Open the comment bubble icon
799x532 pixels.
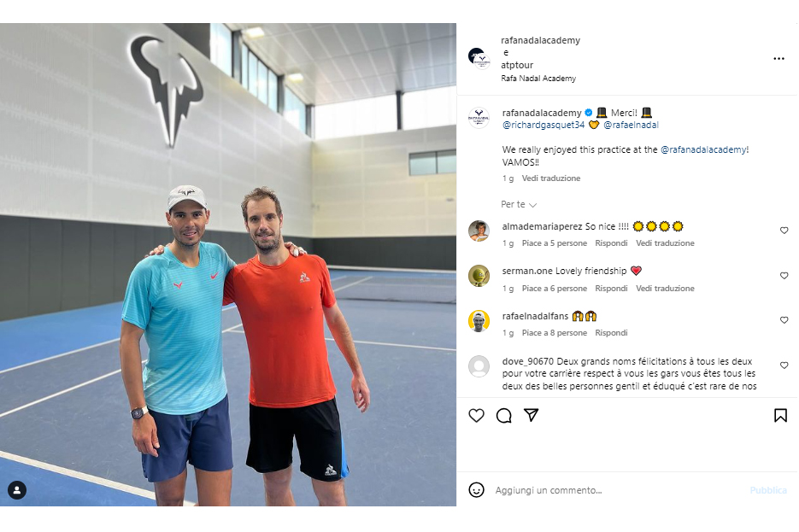pos(503,415)
